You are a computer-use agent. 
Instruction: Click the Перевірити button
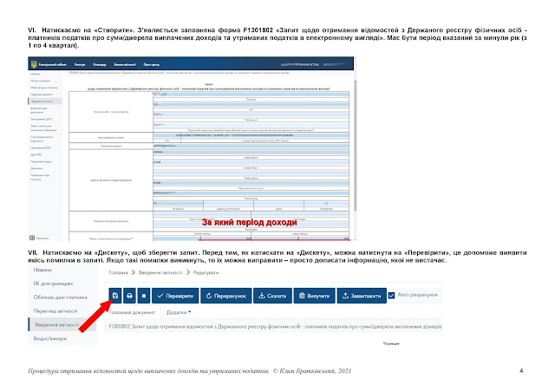coord(175,296)
